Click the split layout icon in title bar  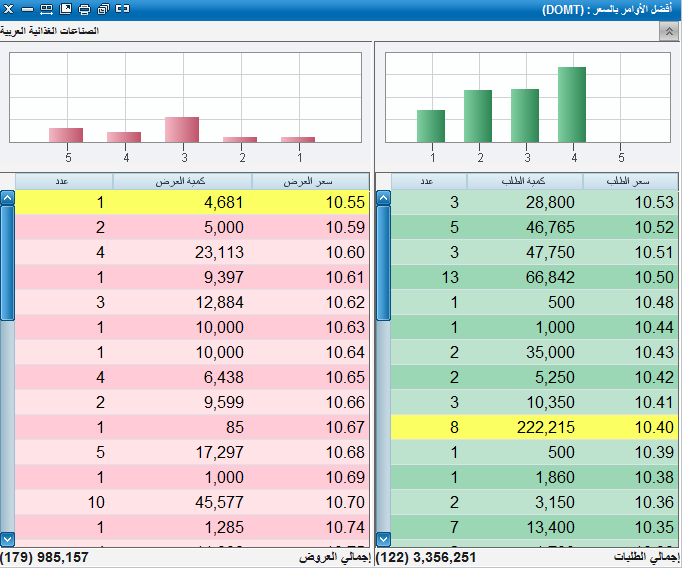tap(46, 9)
